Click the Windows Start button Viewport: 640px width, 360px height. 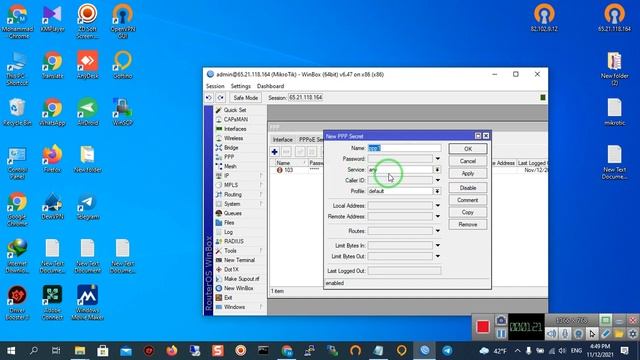click(11, 351)
